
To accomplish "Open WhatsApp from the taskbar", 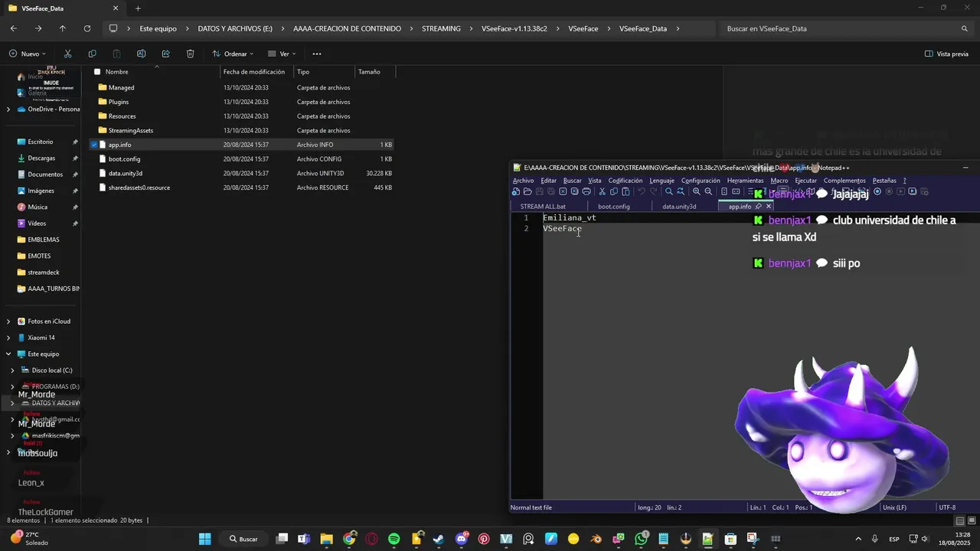I will tap(641, 539).
